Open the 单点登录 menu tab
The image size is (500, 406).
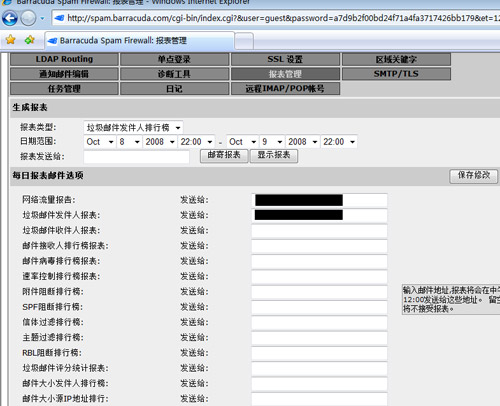[174, 59]
